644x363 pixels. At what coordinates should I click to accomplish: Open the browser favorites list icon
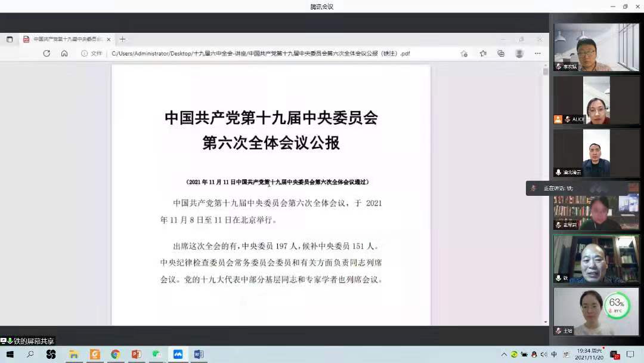(x=483, y=53)
